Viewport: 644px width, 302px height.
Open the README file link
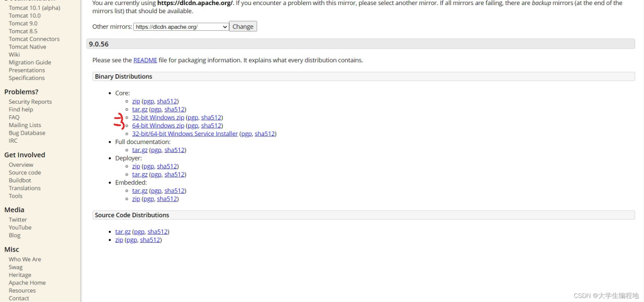145,60
